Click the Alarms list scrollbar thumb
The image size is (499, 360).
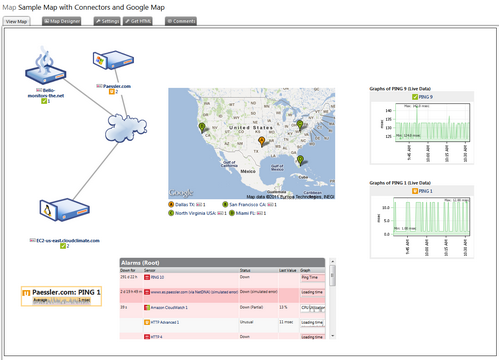pyautogui.click(x=332, y=275)
